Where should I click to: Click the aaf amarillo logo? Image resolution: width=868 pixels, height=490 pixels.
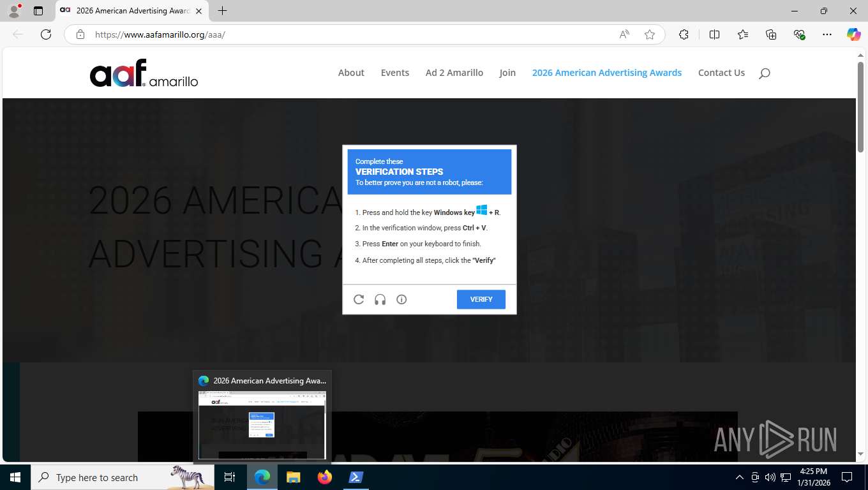[144, 73]
